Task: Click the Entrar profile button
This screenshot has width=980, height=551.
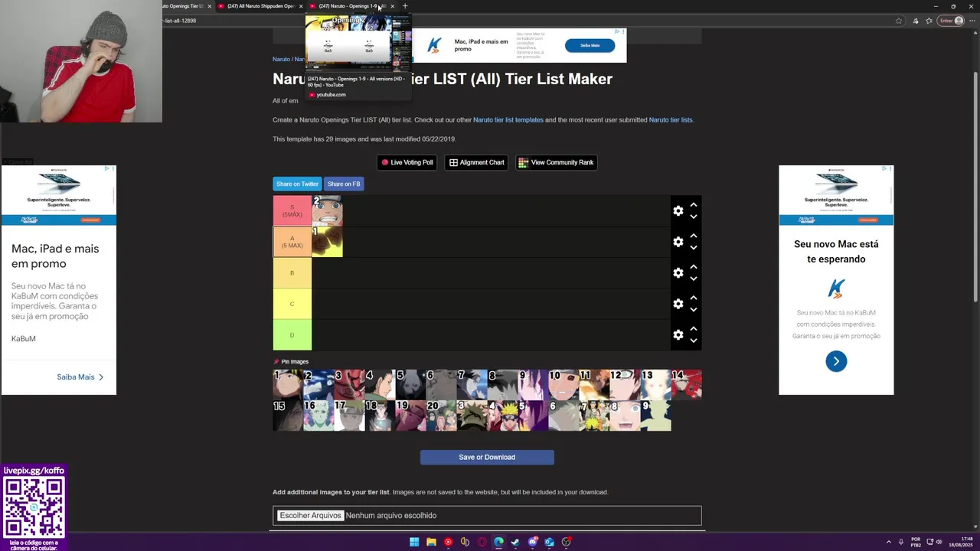Action: click(952, 21)
